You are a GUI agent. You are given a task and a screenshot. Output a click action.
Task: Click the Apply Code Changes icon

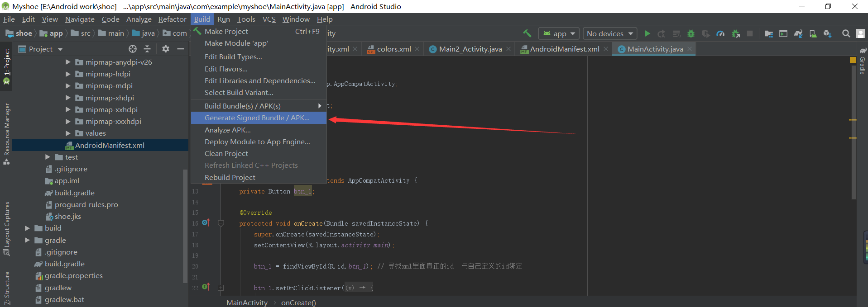[676, 33]
